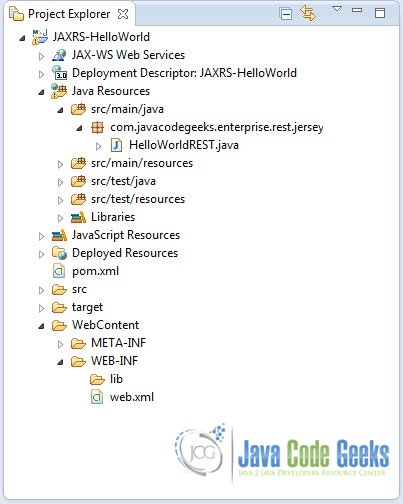Open the View Menu dropdown triangle
This screenshot has height=504, width=403.
[337, 9]
